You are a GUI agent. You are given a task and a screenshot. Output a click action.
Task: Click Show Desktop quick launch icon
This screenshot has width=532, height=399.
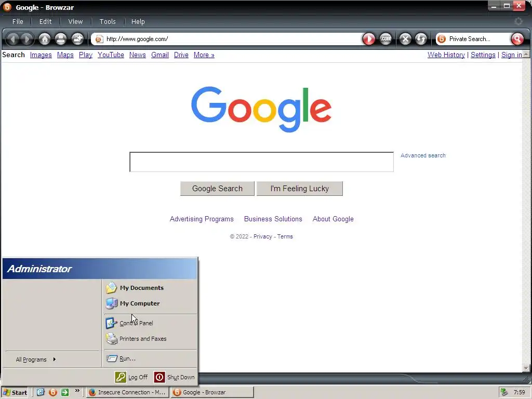(41, 392)
